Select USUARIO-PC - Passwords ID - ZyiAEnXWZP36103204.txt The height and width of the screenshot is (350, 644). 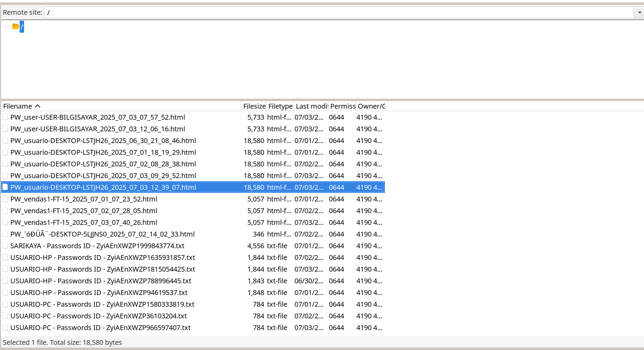point(99,316)
